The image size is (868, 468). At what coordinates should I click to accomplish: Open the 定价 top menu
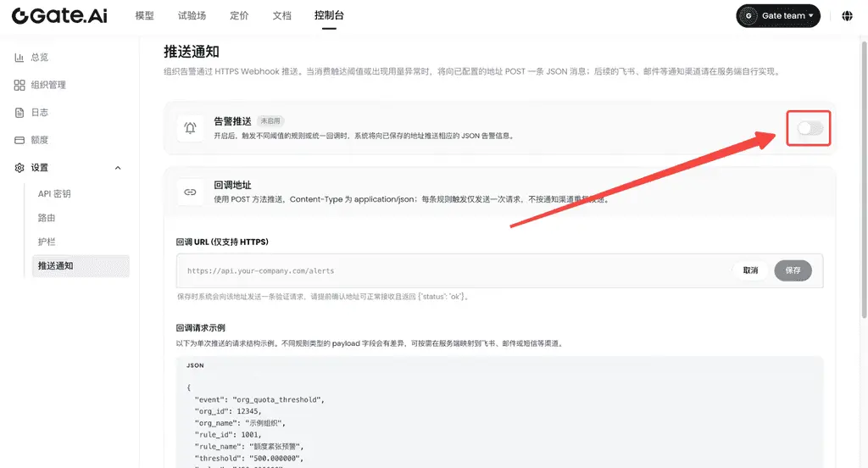pyautogui.click(x=239, y=15)
